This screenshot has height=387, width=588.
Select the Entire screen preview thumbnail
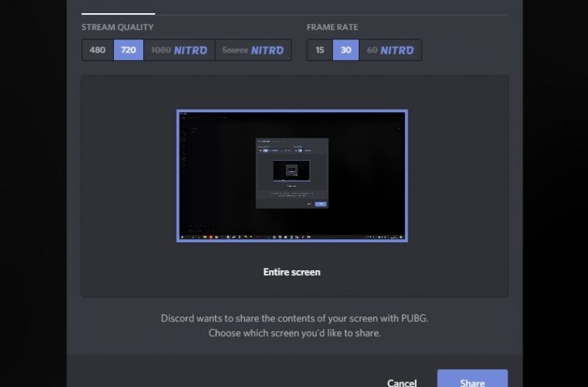click(x=292, y=176)
